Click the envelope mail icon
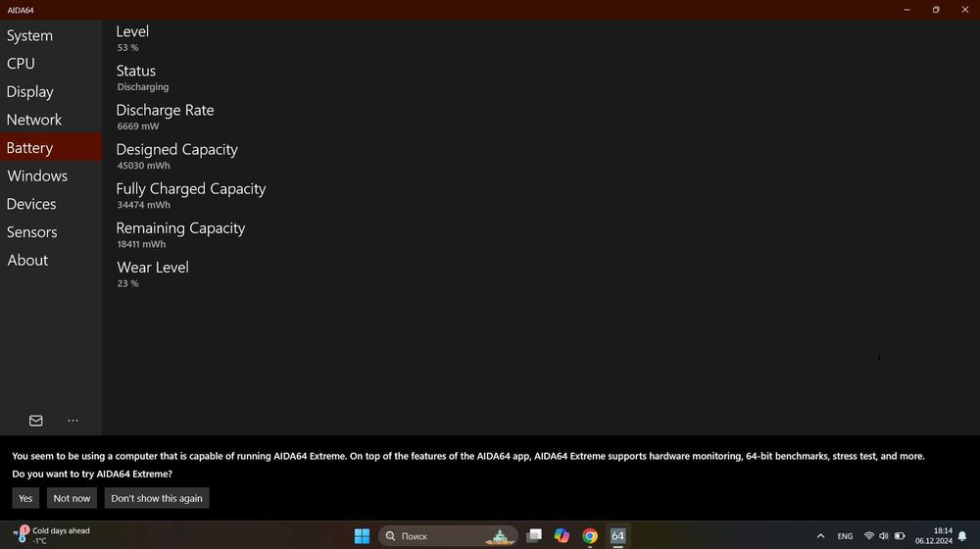Image resolution: width=980 pixels, height=549 pixels. (x=35, y=421)
